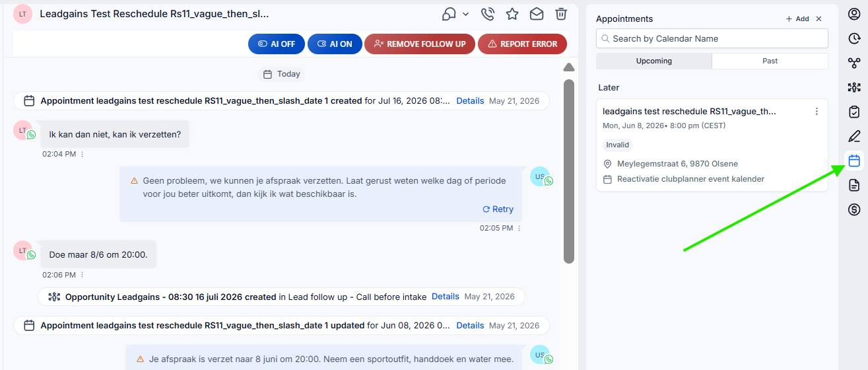Open options for the 02:05 PM message
The image size is (868, 370).
pyautogui.click(x=519, y=228)
